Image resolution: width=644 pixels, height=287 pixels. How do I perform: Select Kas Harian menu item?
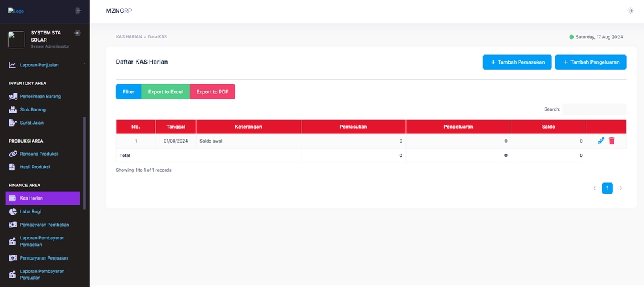(43, 198)
